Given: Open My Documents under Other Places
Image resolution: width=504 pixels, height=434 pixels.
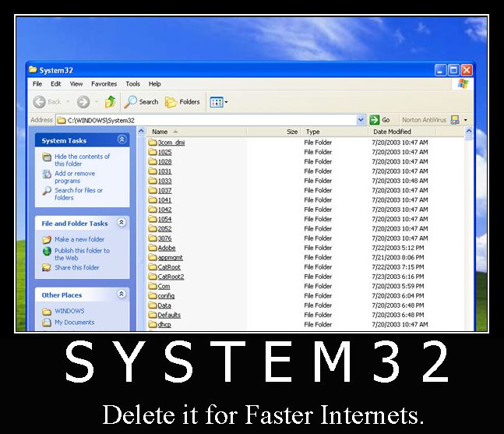Looking at the screenshot, I should click(x=75, y=322).
